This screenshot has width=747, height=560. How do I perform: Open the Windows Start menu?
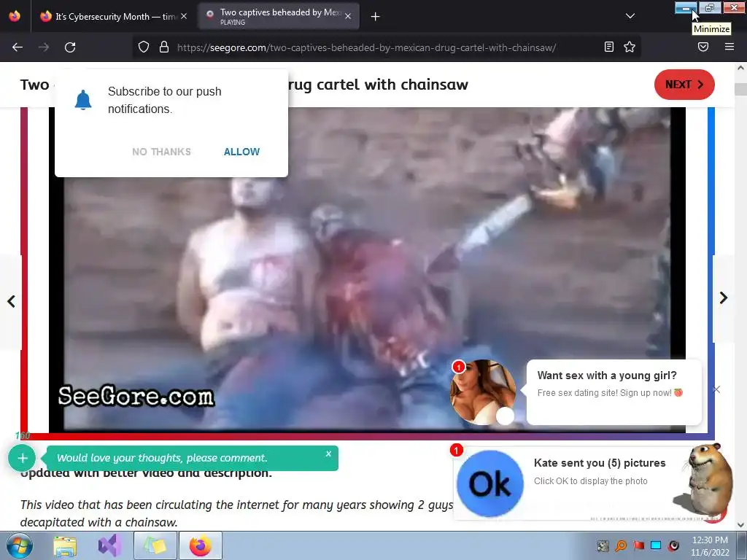(x=20, y=545)
